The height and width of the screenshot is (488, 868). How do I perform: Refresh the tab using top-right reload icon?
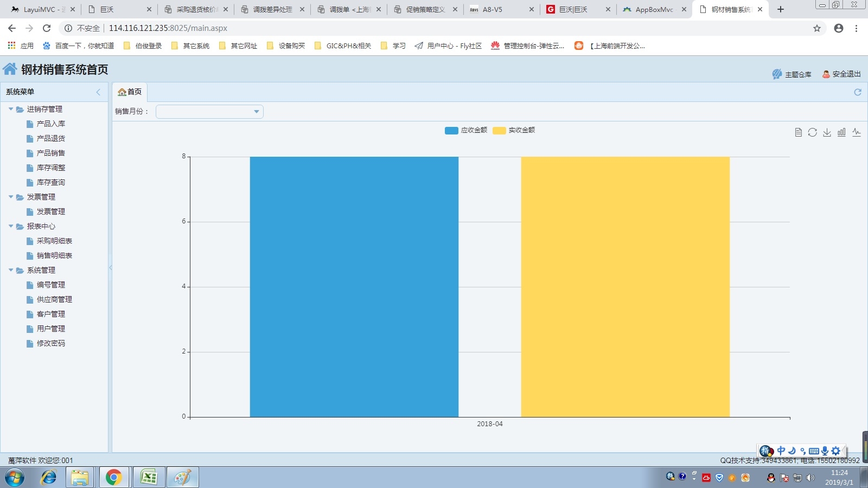[858, 92]
